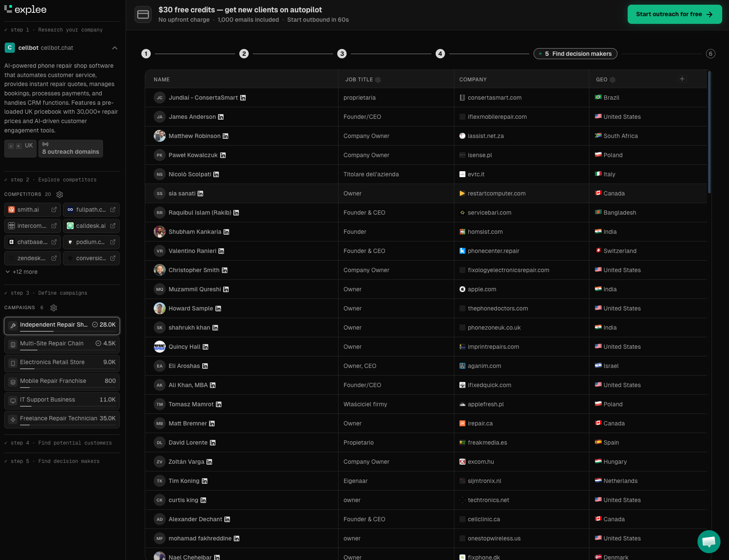Add a new column with plus icon
Image resolution: width=729 pixels, height=560 pixels.
pyautogui.click(x=682, y=79)
